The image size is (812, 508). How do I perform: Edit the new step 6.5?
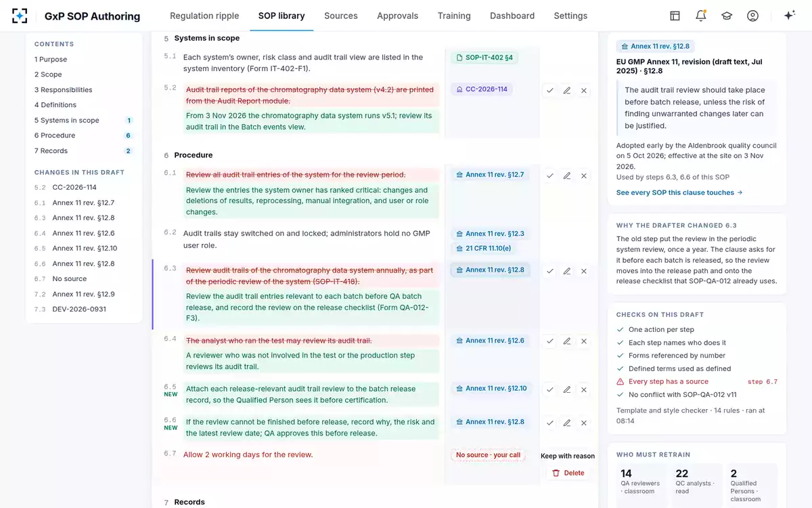pyautogui.click(x=567, y=389)
